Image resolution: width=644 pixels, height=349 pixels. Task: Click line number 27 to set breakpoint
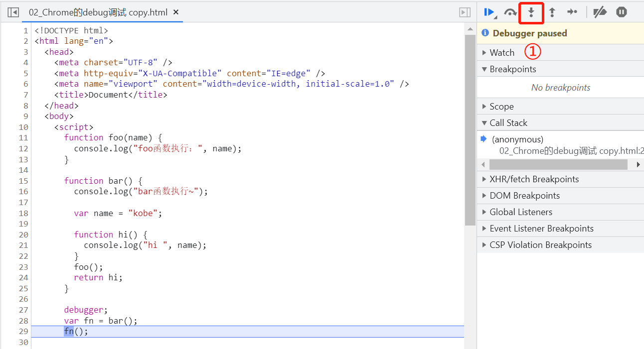[23, 310]
